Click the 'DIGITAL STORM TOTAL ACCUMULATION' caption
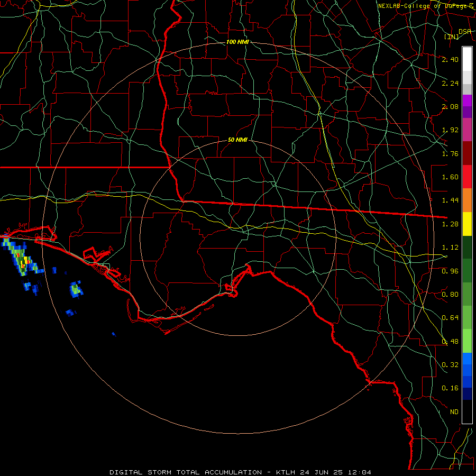476x476 pixels. [x=186, y=472]
